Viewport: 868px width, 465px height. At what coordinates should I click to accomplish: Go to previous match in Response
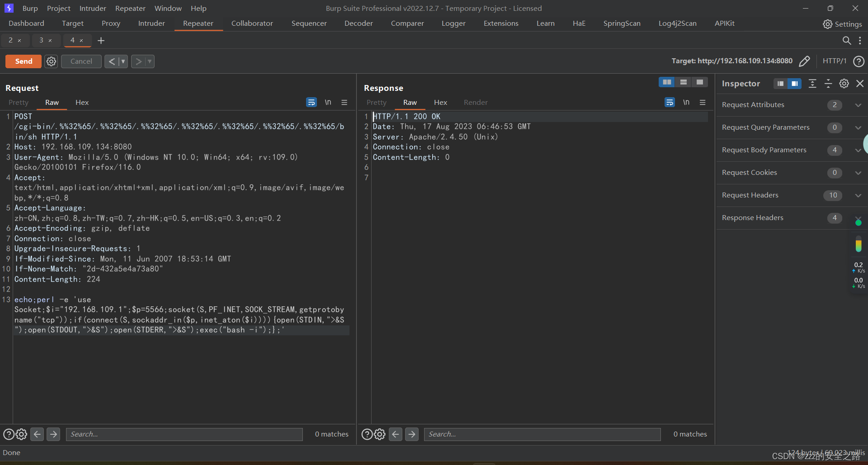tap(396, 434)
